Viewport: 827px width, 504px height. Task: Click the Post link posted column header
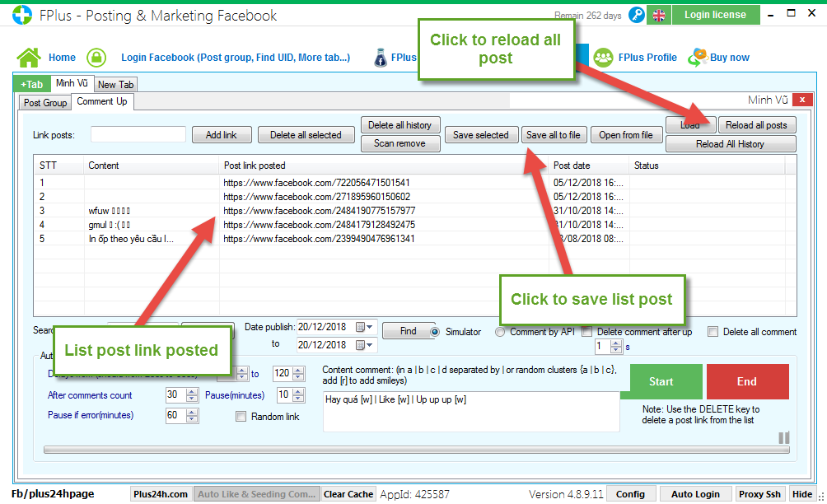384,166
